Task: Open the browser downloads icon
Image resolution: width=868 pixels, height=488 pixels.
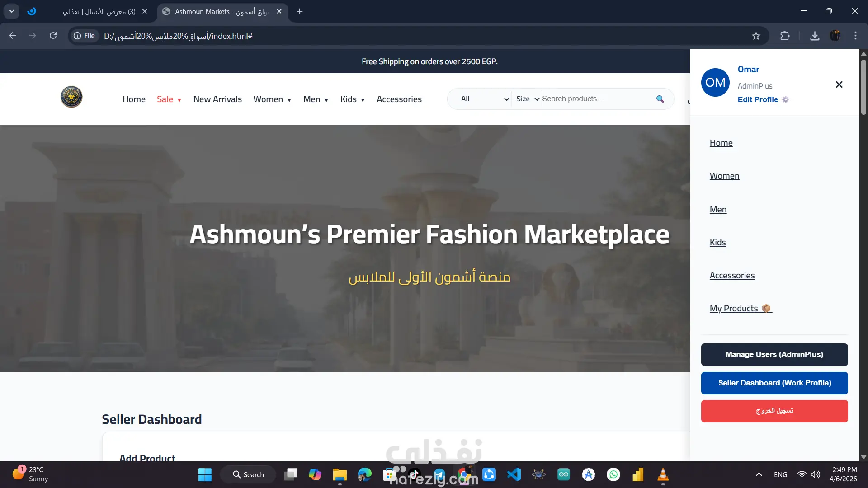Action: [815, 36]
